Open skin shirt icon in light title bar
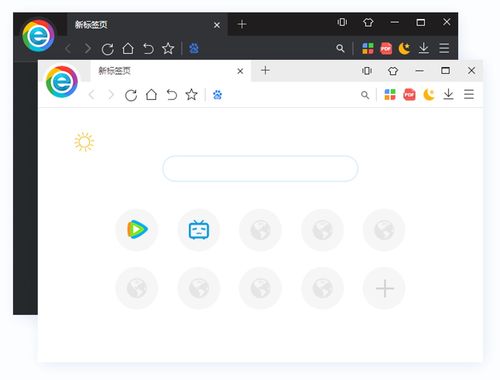Viewport: 500px width, 380px height. 393,71
